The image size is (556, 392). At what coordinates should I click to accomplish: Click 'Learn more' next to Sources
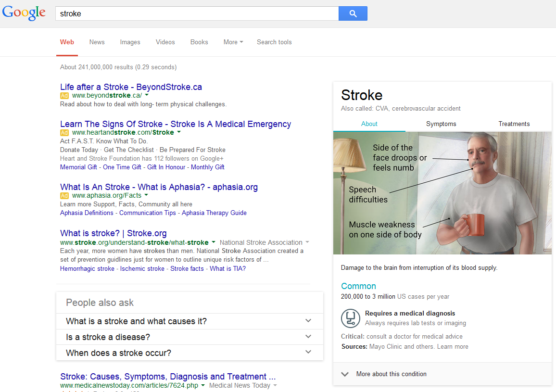coord(452,346)
